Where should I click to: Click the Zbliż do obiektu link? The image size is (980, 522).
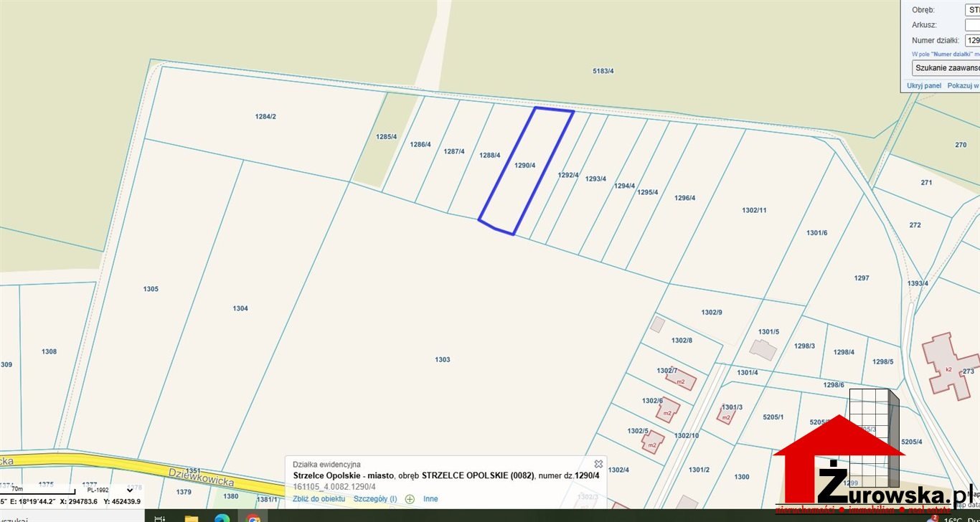[319, 498]
